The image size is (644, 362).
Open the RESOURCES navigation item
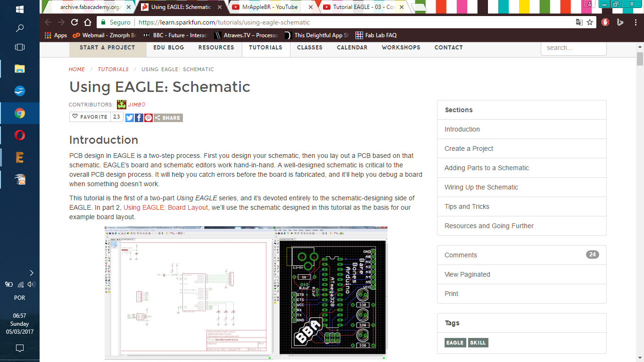216,48
